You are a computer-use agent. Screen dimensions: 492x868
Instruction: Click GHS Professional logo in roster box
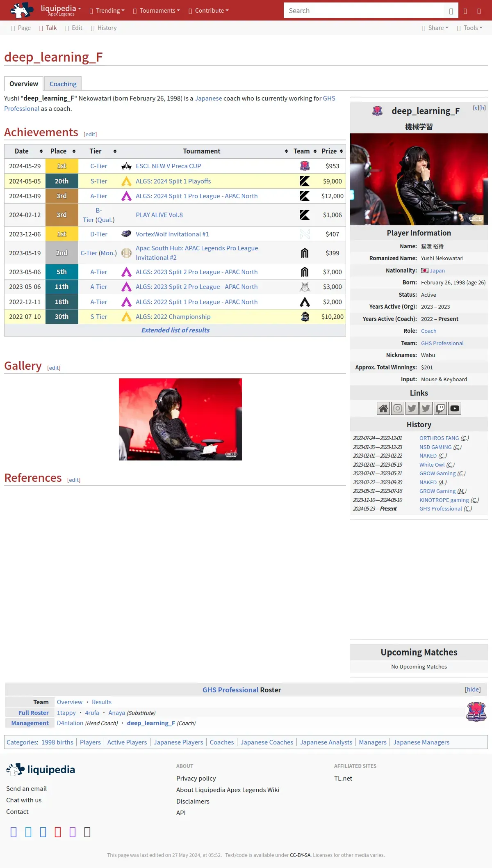point(476,712)
